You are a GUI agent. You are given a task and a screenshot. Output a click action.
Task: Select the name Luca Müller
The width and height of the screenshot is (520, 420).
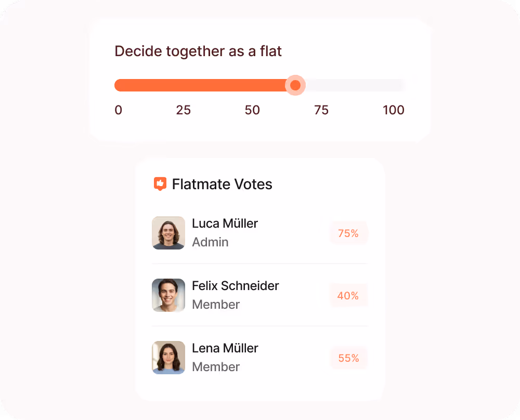tap(225, 224)
